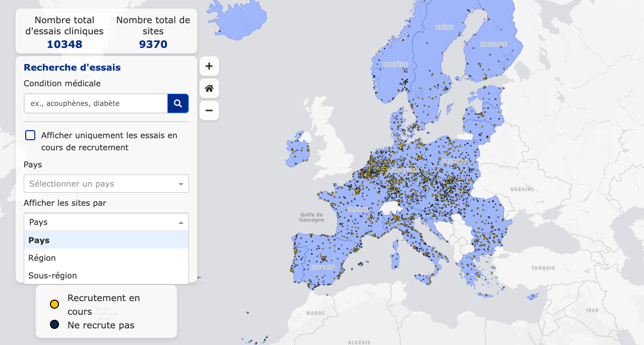Choose the Sous-région option in list
Screen dimensions: 644x345
pos(106,275)
